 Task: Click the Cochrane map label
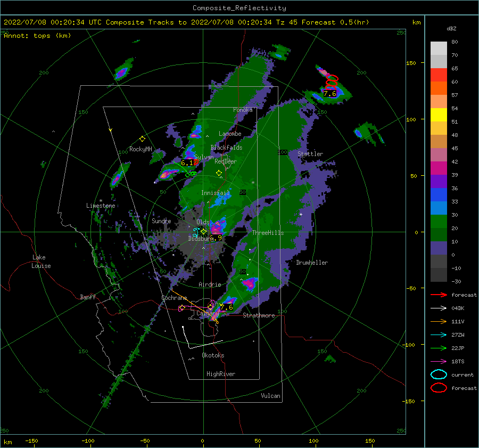click(x=174, y=298)
